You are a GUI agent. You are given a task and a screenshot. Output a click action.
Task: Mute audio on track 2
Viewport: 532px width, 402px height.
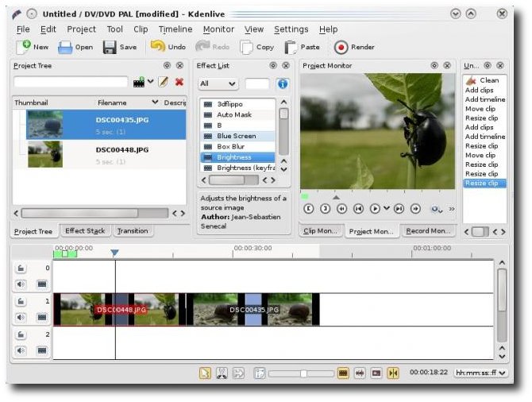[21, 350]
